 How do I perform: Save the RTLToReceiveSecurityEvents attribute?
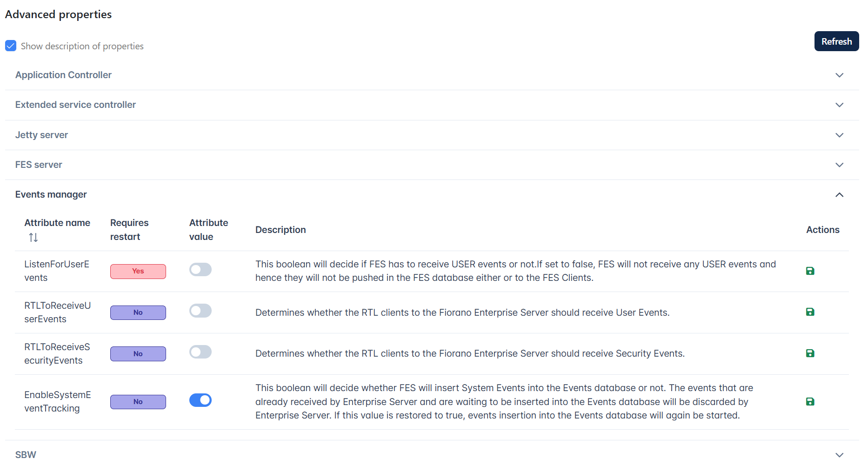810,353
